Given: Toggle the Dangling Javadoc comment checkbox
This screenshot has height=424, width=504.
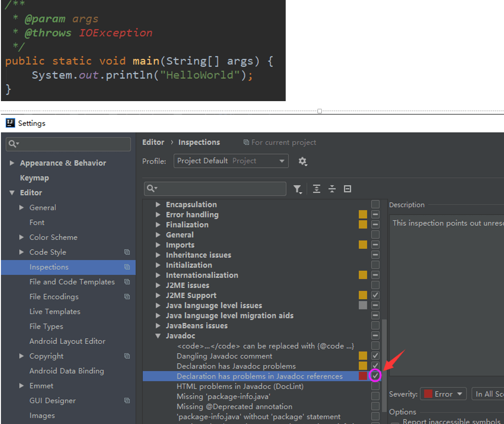Looking at the screenshot, I should click(x=375, y=356).
